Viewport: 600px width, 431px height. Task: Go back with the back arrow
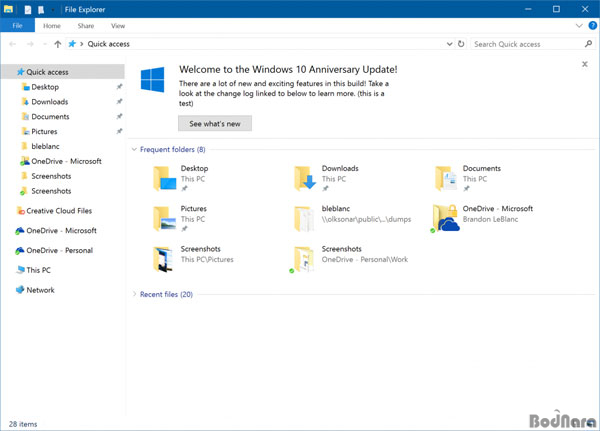tap(12, 44)
